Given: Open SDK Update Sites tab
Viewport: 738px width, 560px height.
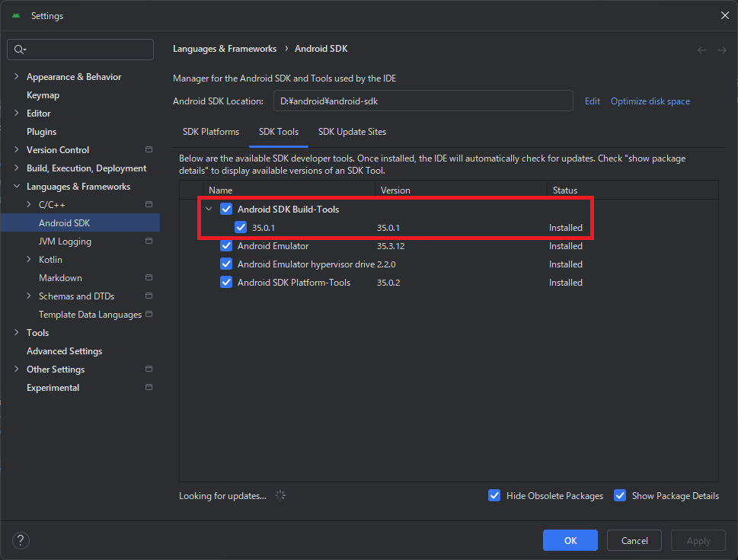Looking at the screenshot, I should 352,132.
